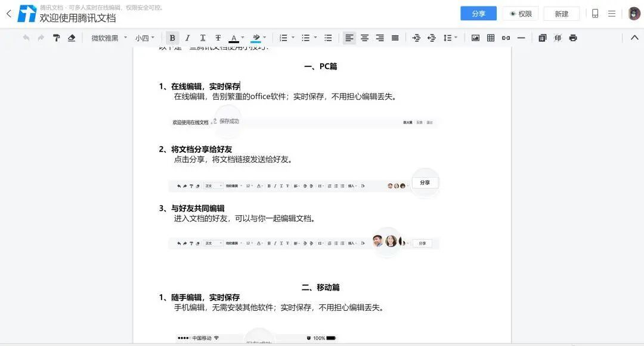Redo the last undone edit
Screen dimensions: 644x346
tap(41, 38)
